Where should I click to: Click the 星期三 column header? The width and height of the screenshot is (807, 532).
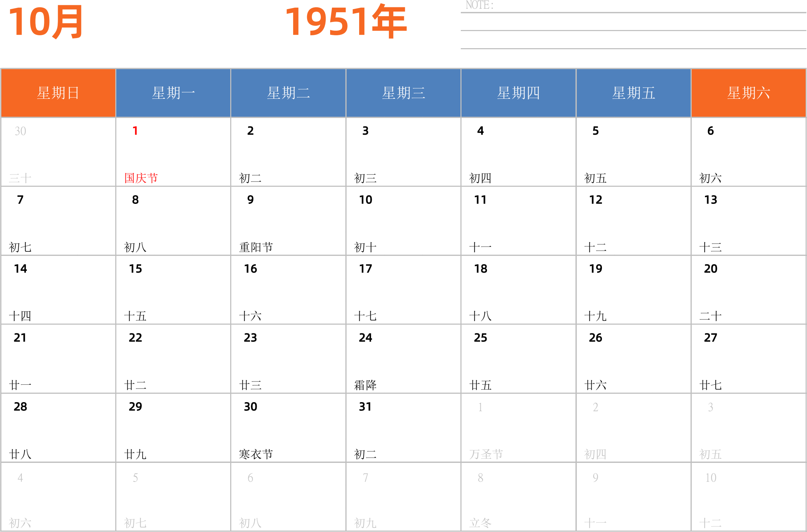[403, 93]
